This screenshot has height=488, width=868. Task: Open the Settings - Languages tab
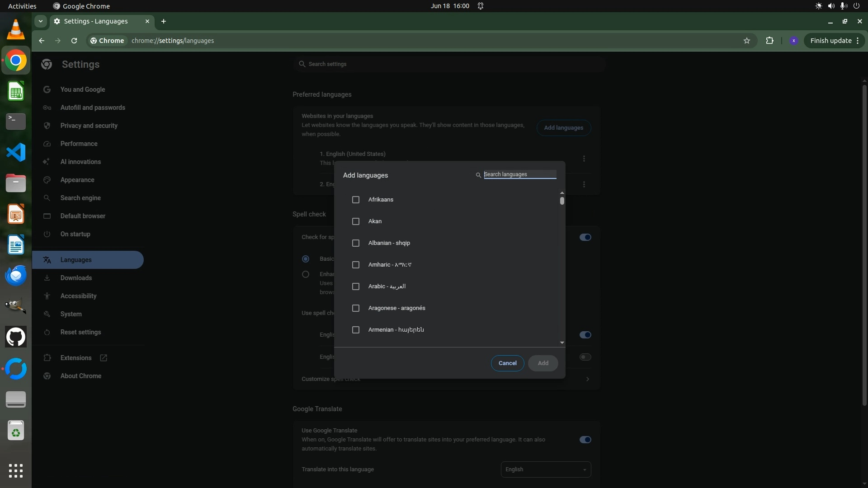point(96,21)
